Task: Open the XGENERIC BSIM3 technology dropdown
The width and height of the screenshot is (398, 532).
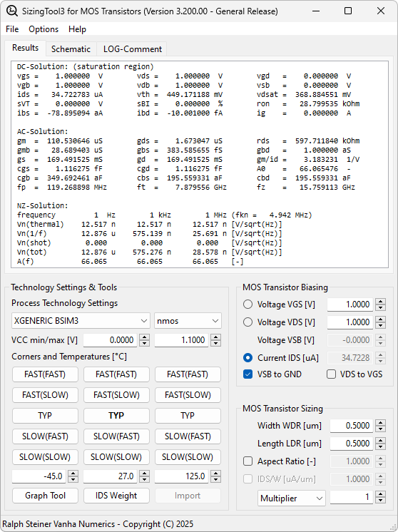Action: (81, 321)
